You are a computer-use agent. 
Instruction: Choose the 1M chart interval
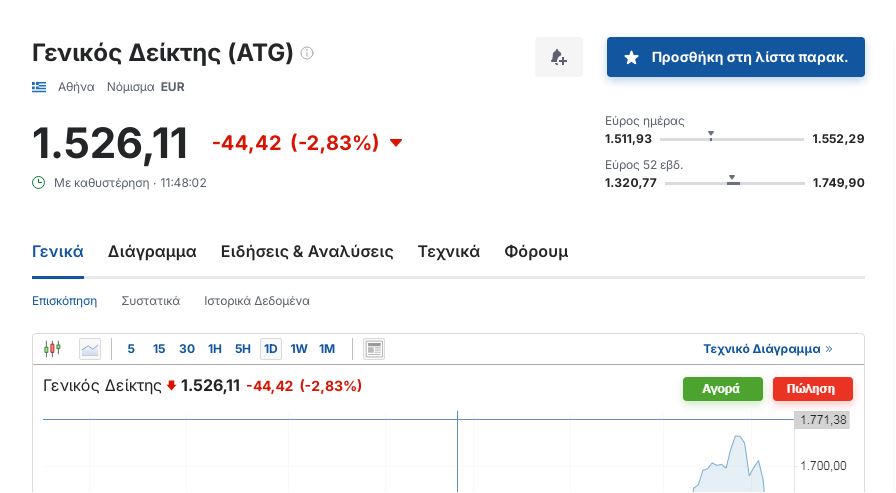tap(327, 349)
